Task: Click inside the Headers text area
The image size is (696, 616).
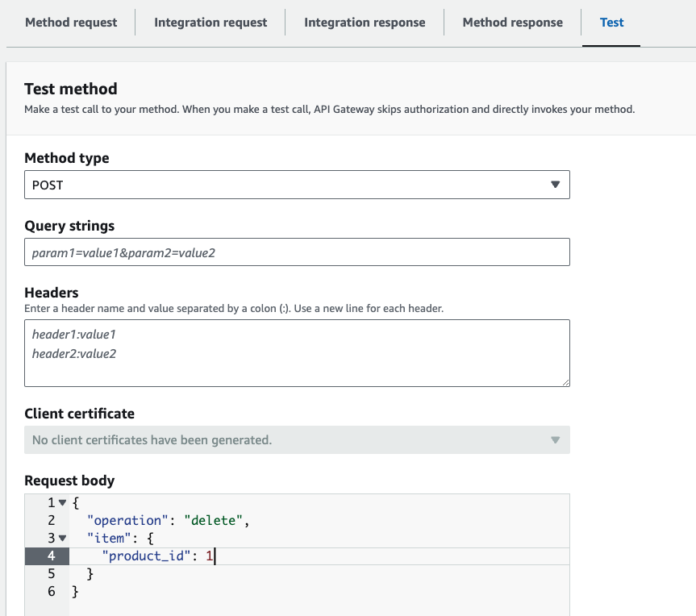Action: 297,353
